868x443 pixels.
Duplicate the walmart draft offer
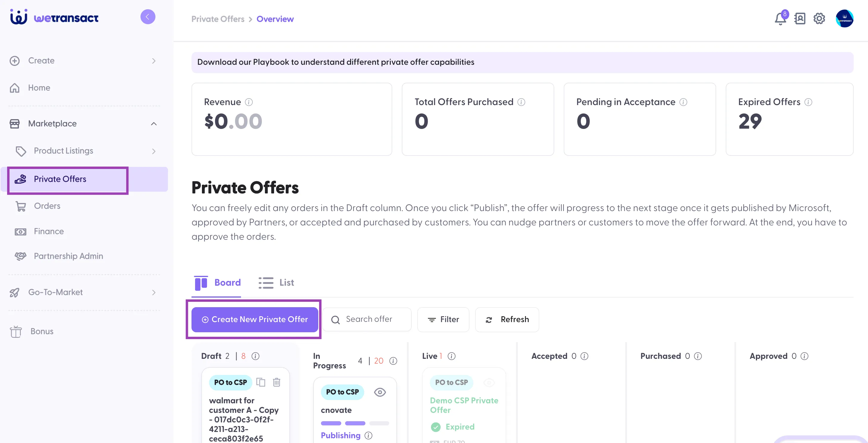[261, 382]
